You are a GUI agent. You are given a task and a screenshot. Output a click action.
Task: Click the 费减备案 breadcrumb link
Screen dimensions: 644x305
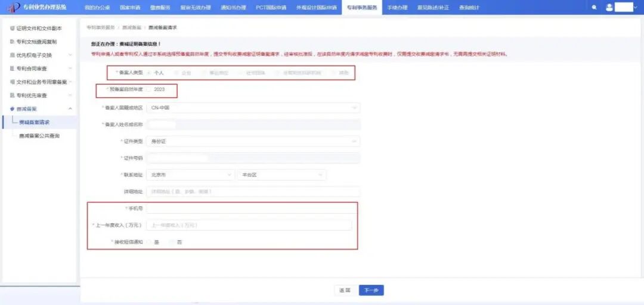point(131,27)
